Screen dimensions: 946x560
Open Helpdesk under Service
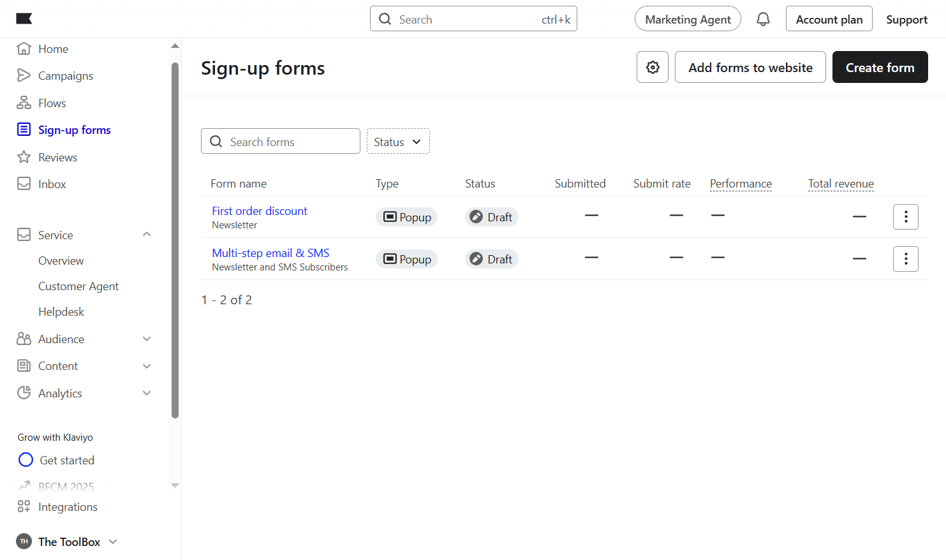click(61, 312)
